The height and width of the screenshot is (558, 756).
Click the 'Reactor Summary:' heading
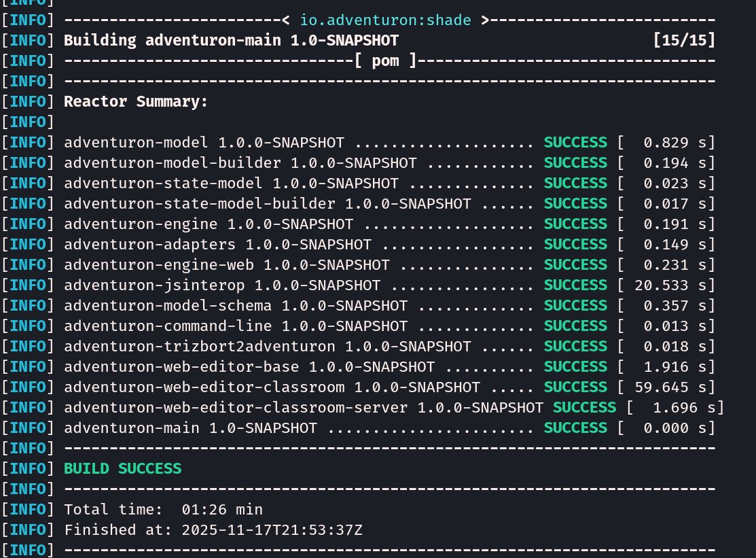coord(135,101)
